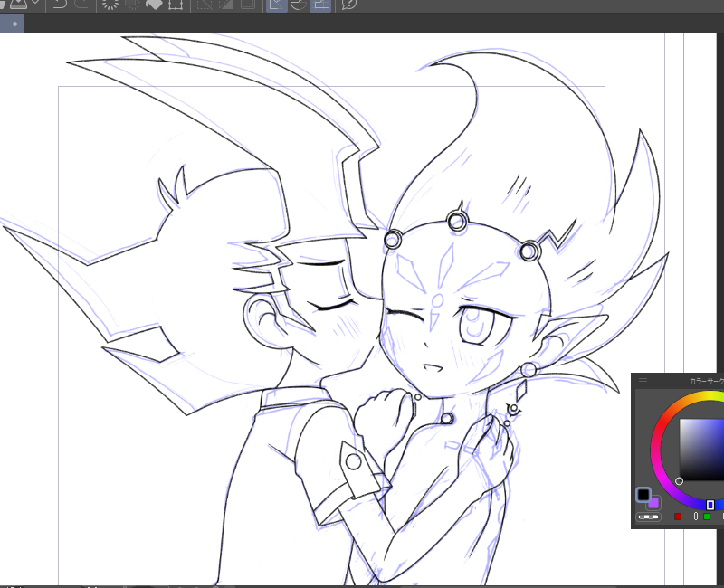Invert the selected area
The image size is (724, 588).
226,5
